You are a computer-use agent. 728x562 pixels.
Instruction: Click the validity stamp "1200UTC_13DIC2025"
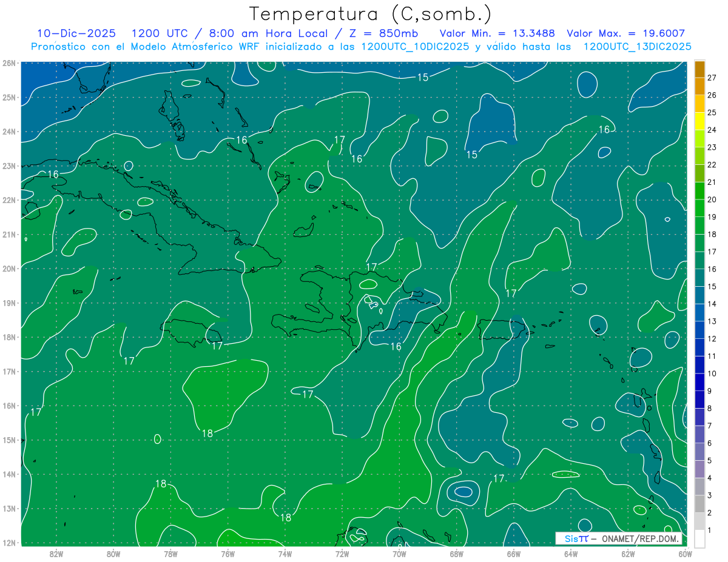[637, 47]
